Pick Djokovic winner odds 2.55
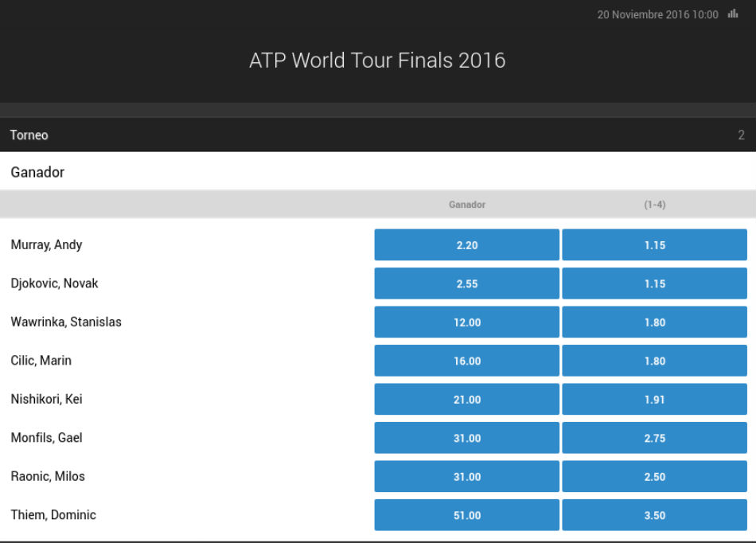The image size is (756, 543). [x=466, y=283]
